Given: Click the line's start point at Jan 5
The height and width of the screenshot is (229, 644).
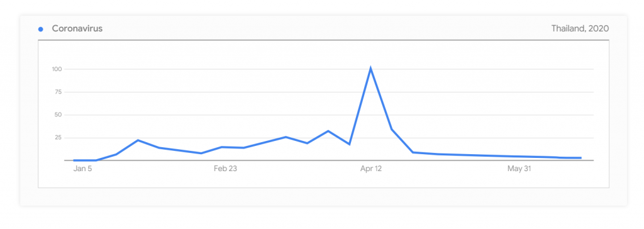Looking at the screenshot, I should coord(75,160).
